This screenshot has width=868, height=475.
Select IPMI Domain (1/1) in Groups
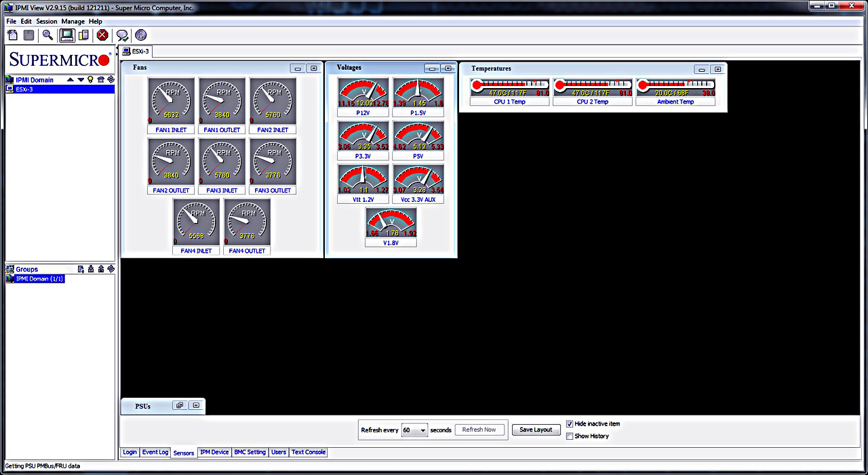[x=40, y=278]
